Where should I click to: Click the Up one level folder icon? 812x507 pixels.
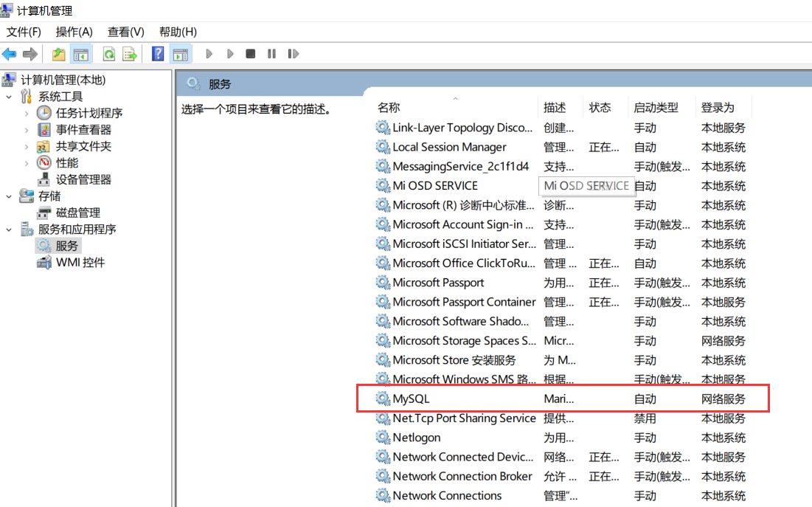tap(58, 53)
